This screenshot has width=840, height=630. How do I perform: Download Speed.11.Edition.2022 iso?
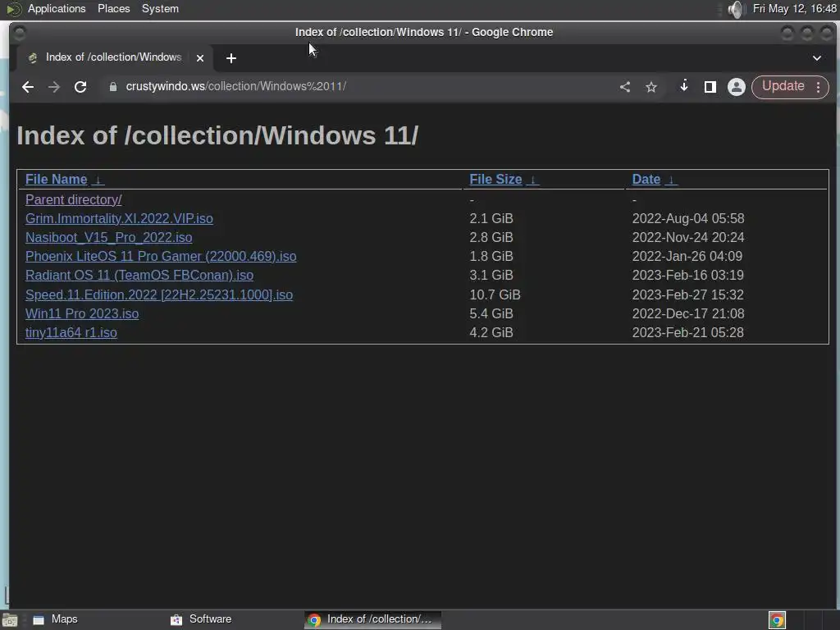point(159,294)
